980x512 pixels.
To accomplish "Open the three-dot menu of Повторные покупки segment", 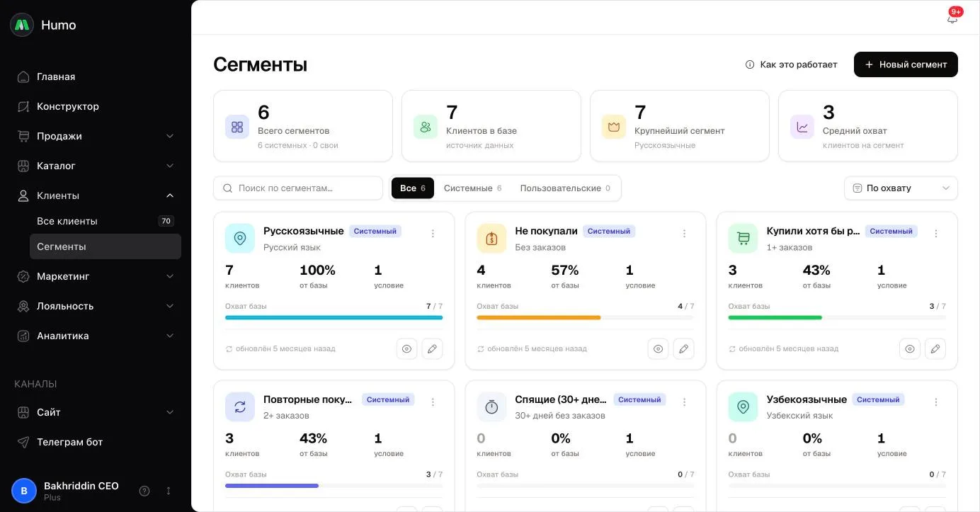I will (433, 402).
